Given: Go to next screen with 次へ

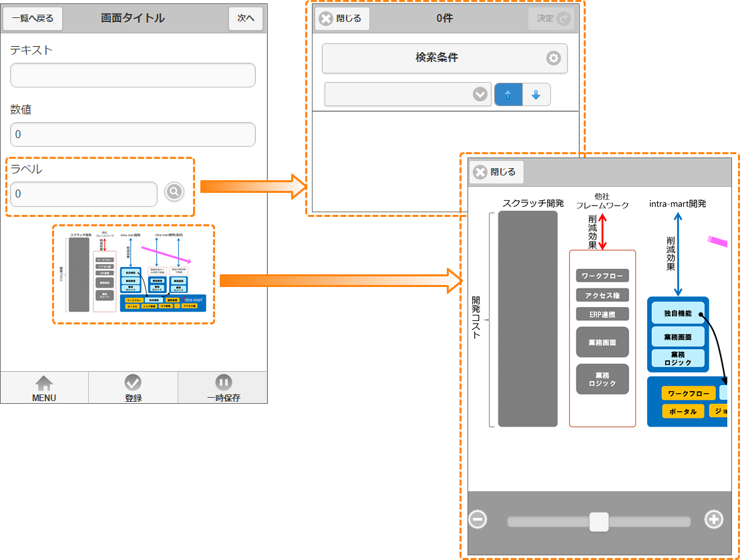Looking at the screenshot, I should coord(245,19).
